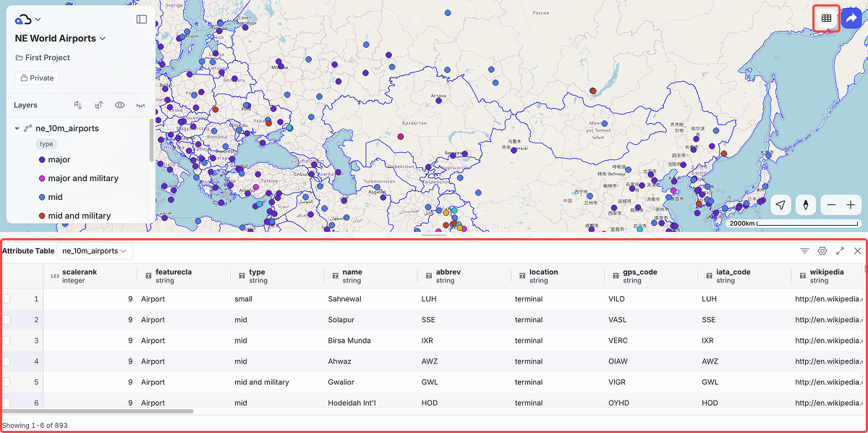
Task: Show all layers with open eye icon
Action: (120, 105)
